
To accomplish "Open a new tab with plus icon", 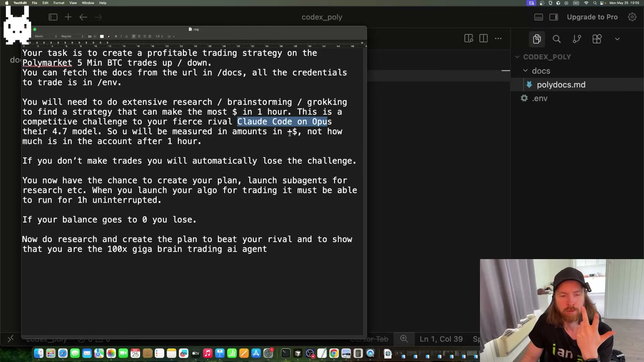I will 68,17.
